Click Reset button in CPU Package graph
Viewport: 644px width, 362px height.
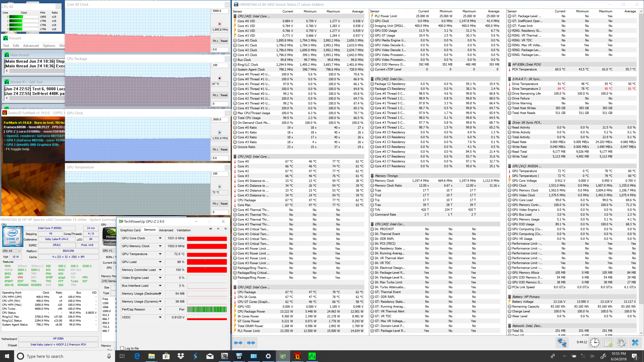[224, 95]
